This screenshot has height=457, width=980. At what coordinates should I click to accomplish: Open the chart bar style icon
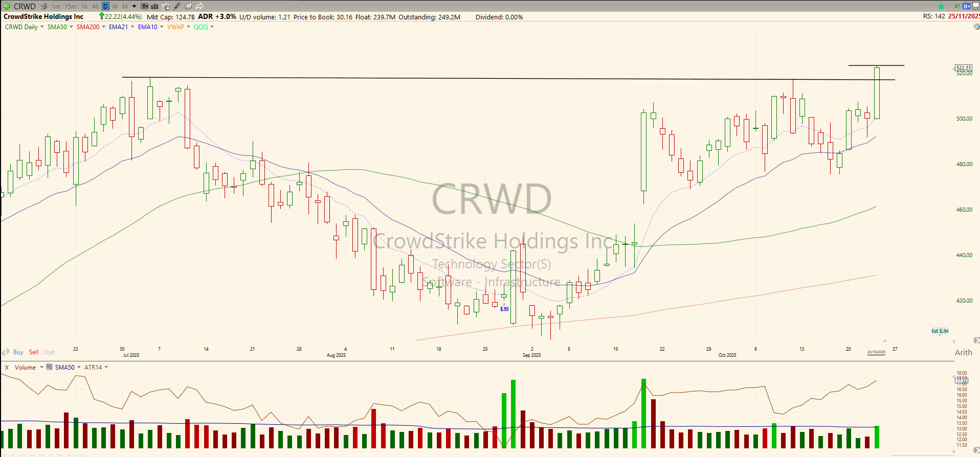tap(154, 6)
